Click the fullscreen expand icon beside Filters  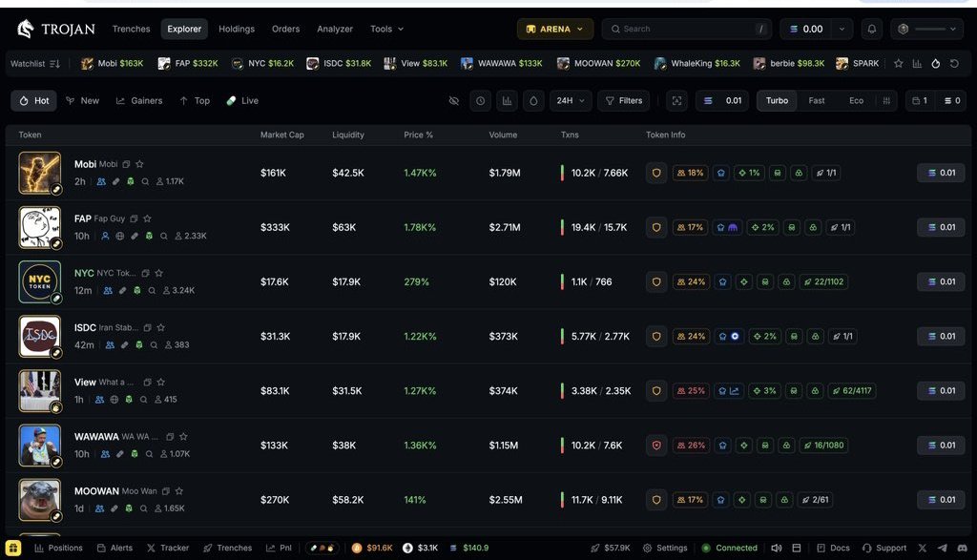tap(676, 100)
